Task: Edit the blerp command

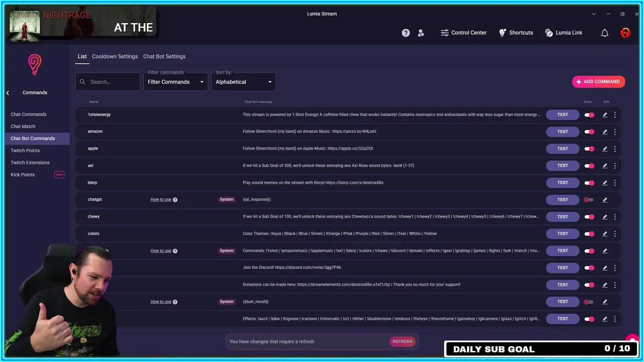Action: pyautogui.click(x=605, y=183)
